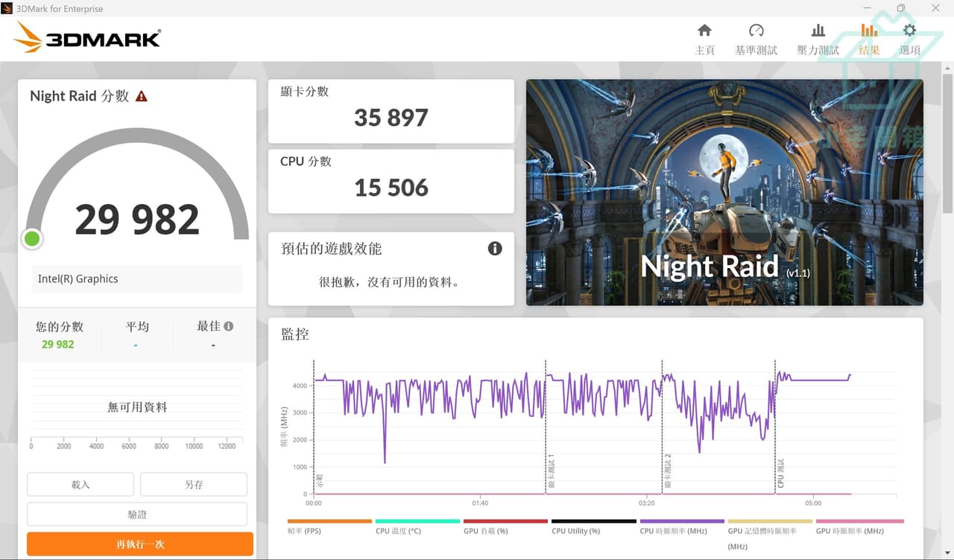Click the red warning triangle beside Night Raid 分數
The height and width of the screenshot is (560, 954).
pyautogui.click(x=142, y=96)
